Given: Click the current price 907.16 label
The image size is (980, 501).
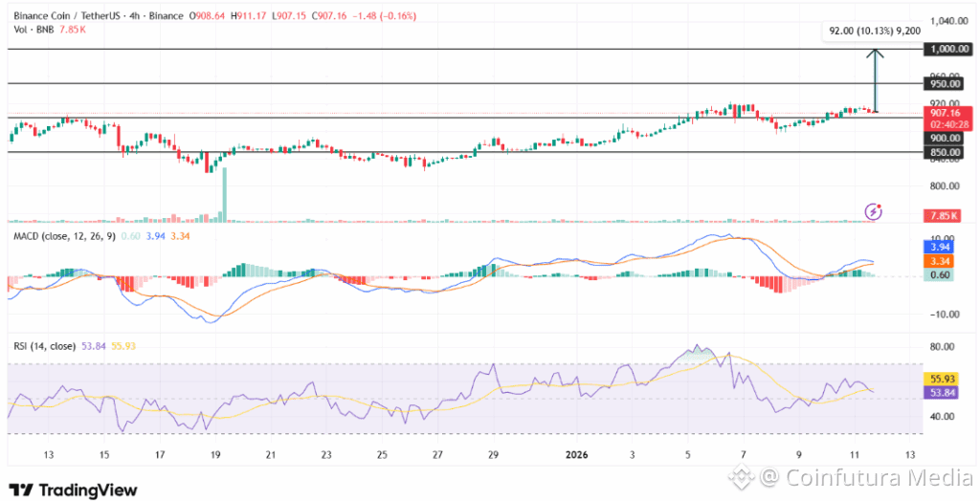Looking at the screenshot, I should pos(947,113).
